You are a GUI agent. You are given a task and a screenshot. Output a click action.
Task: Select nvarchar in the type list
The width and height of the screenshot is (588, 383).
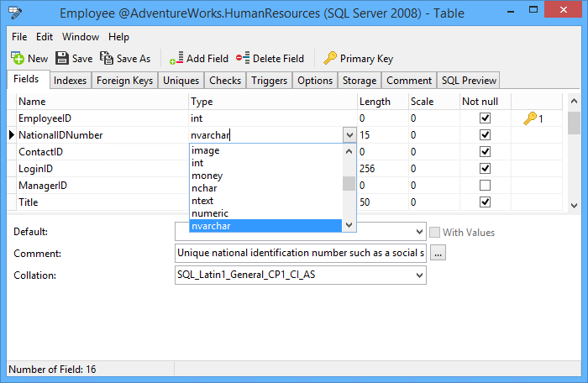[265, 226]
